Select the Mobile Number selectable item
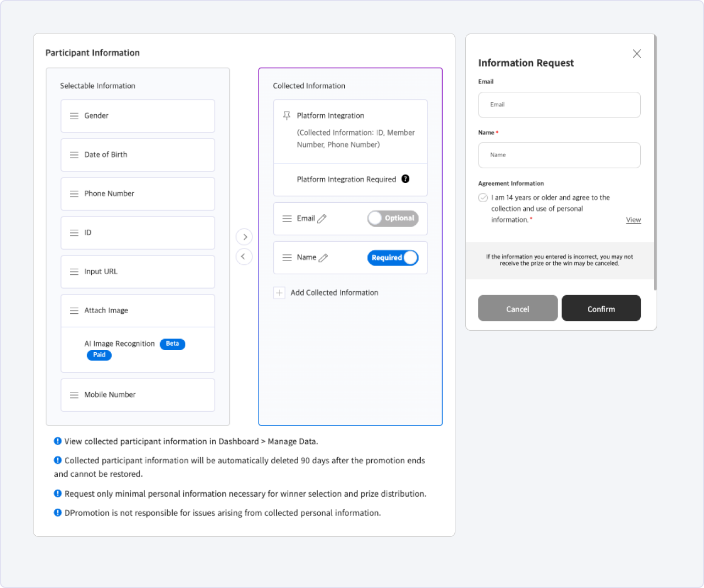This screenshot has height=588, width=704. coord(137,395)
